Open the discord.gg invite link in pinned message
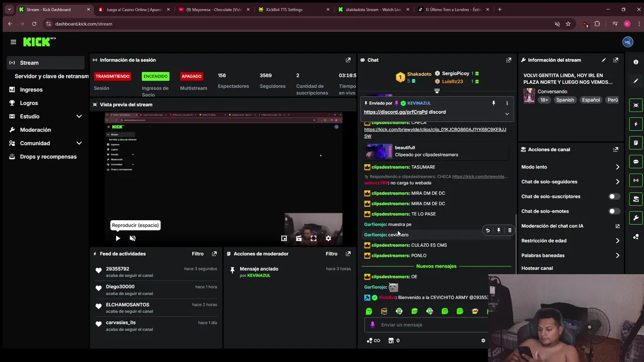Image resolution: width=644 pixels, height=362 pixels. [x=395, y=112]
